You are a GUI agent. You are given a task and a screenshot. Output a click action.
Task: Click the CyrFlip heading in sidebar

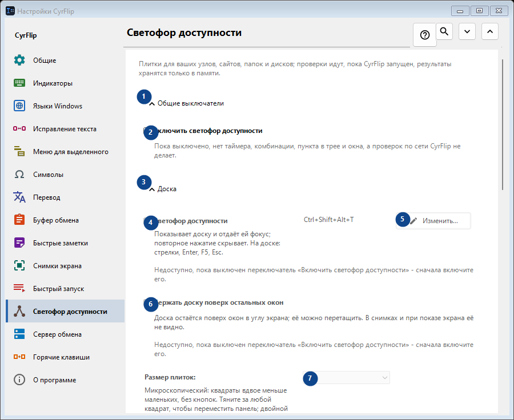(26, 35)
